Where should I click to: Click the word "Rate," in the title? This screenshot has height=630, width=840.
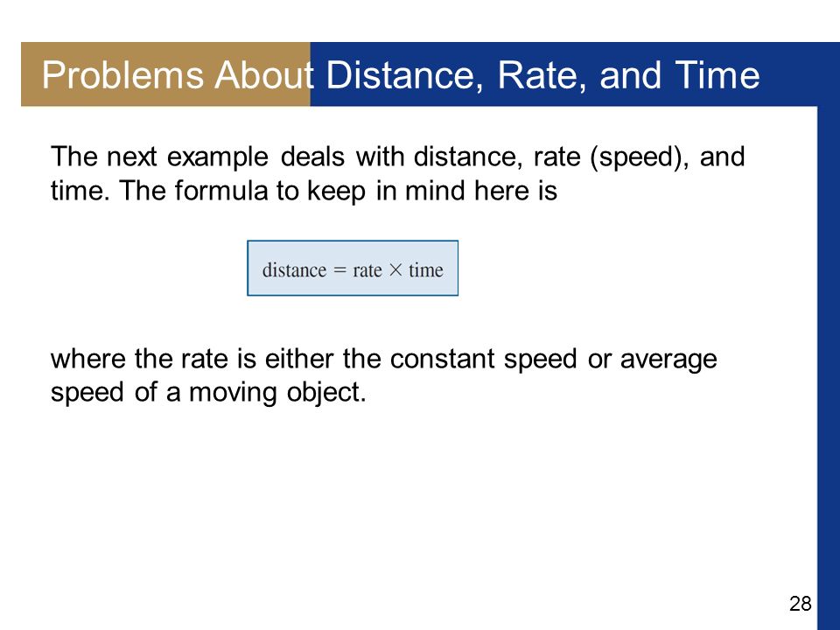click(542, 74)
